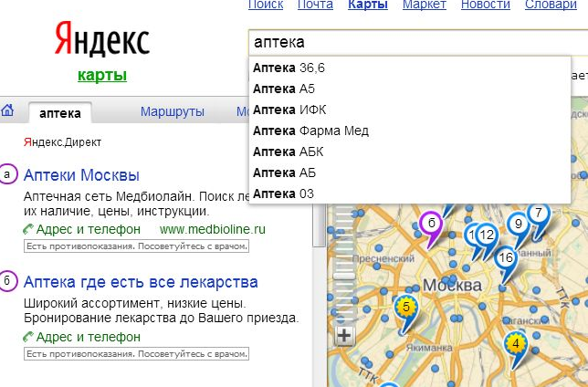This screenshot has width=588, height=387.
Task: Choose suggestion Аптека 36,6
Action: 290,68
